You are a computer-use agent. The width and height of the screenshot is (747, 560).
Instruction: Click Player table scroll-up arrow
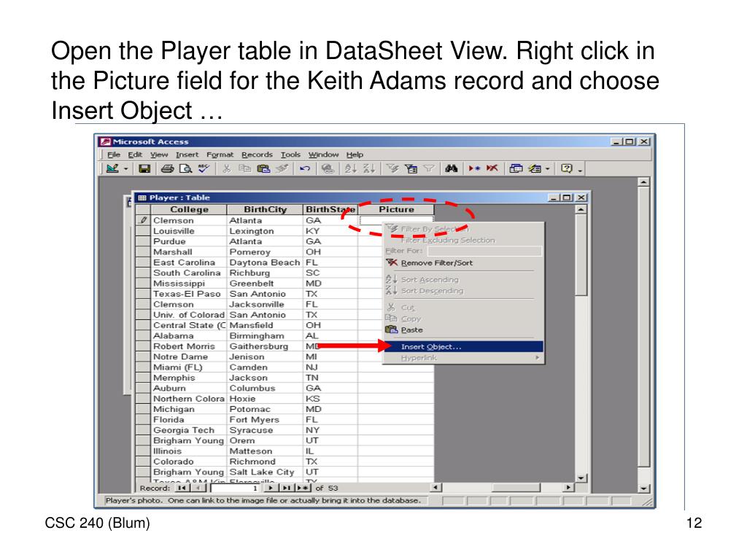(581, 209)
